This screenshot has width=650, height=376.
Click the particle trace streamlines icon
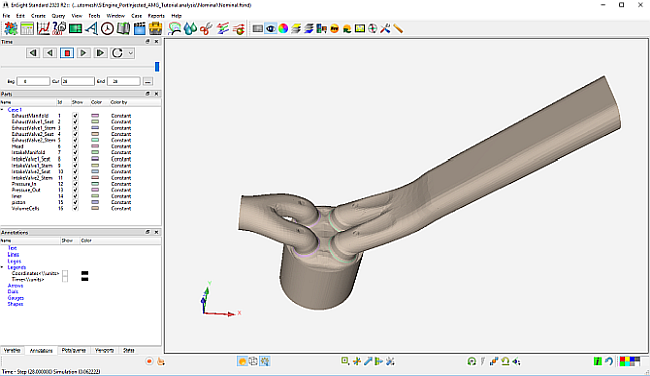pos(239,29)
